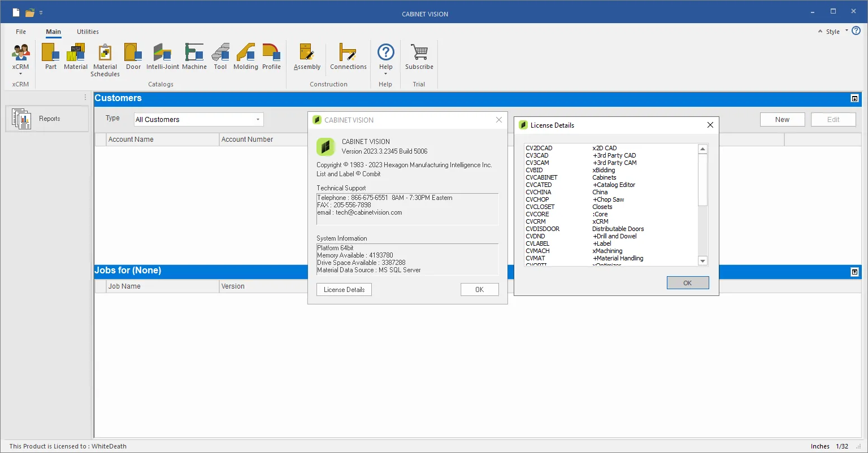Select the CVCATED license entry
Image resolution: width=868 pixels, height=453 pixels.
point(611,185)
